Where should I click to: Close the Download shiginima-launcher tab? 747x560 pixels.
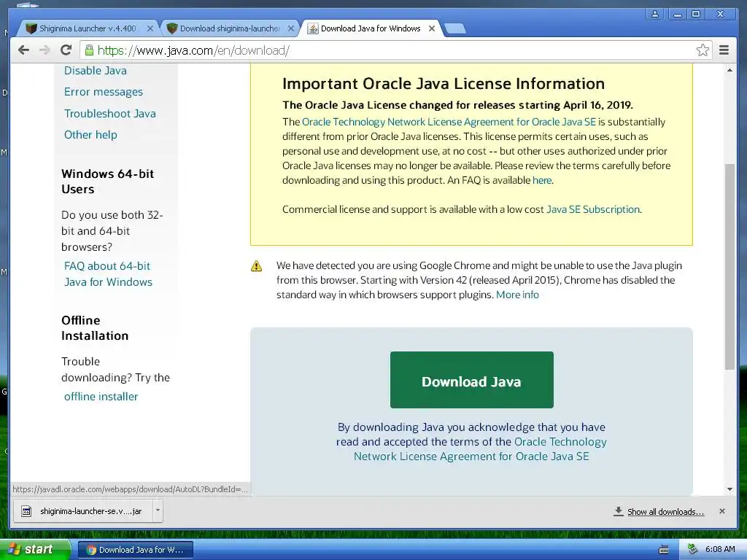point(290,28)
